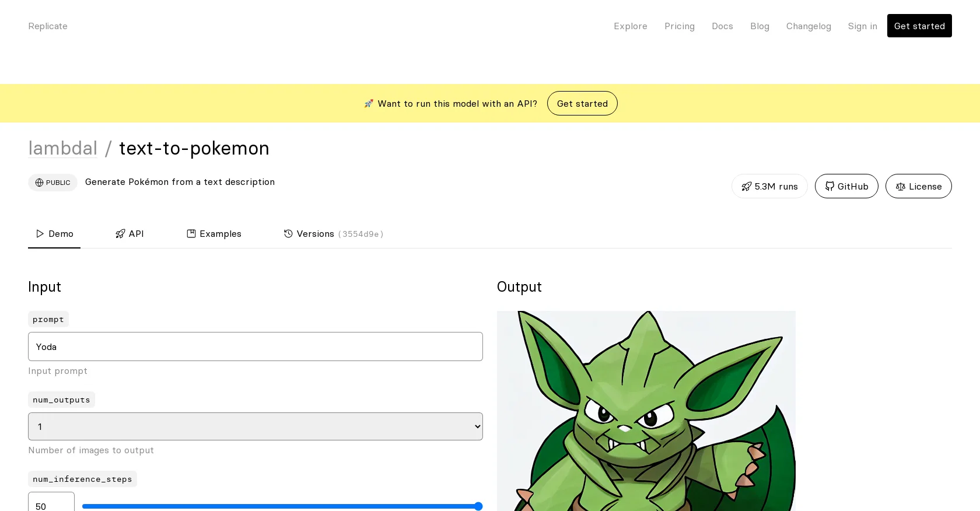Click the scales icon on the License button
This screenshot has height=511, width=980.
point(901,187)
